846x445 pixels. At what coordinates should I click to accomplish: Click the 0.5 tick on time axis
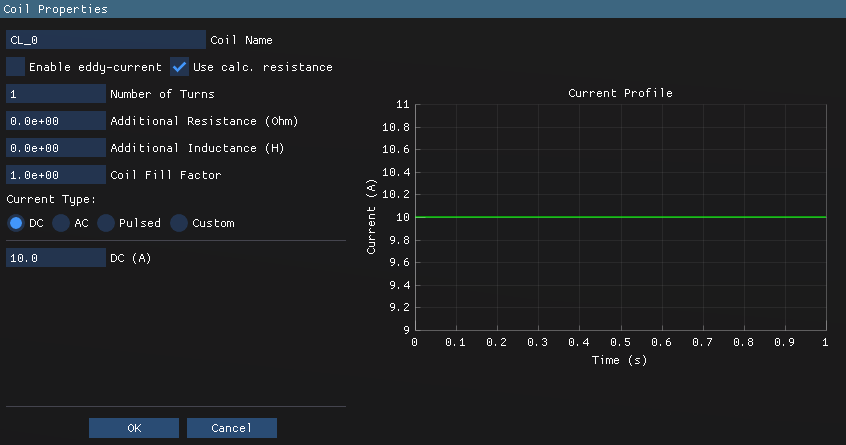(620, 342)
